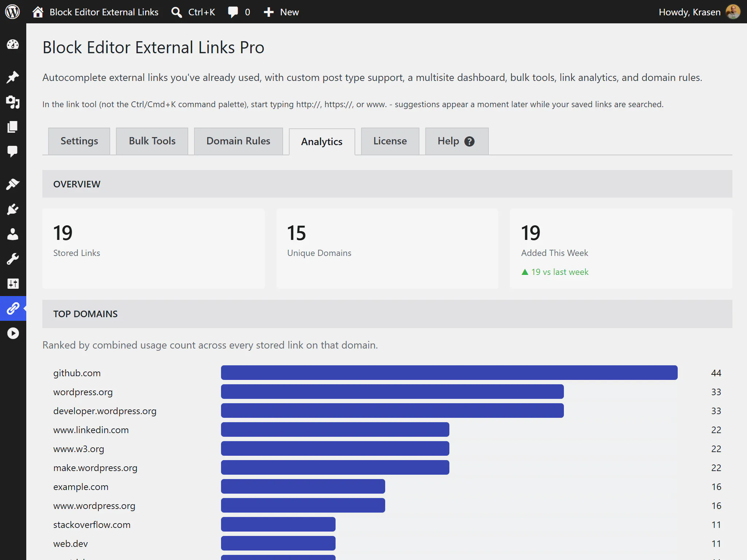Image resolution: width=747 pixels, height=560 pixels.
Task: Click the count 44 for github.com
Action: (716, 373)
